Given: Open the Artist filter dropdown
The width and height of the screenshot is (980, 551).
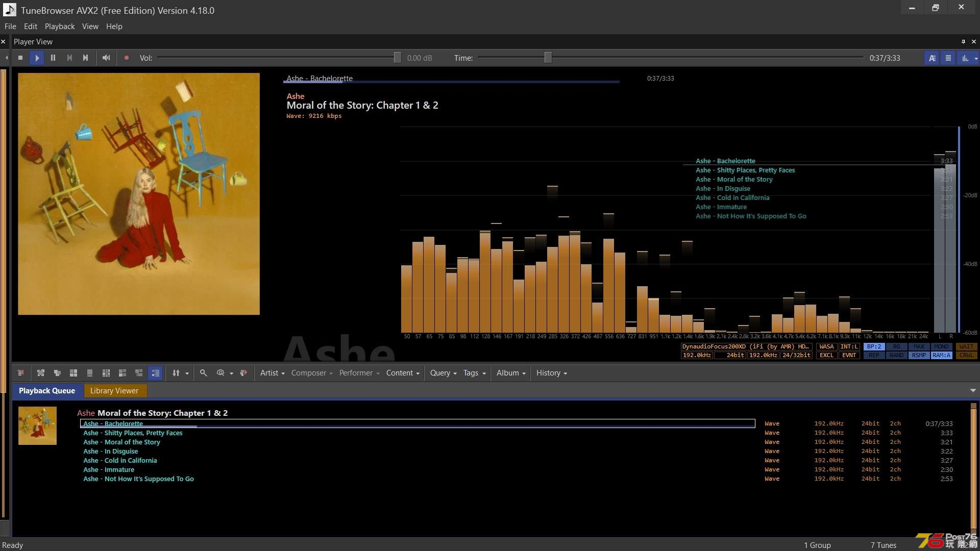Looking at the screenshot, I should pyautogui.click(x=272, y=373).
